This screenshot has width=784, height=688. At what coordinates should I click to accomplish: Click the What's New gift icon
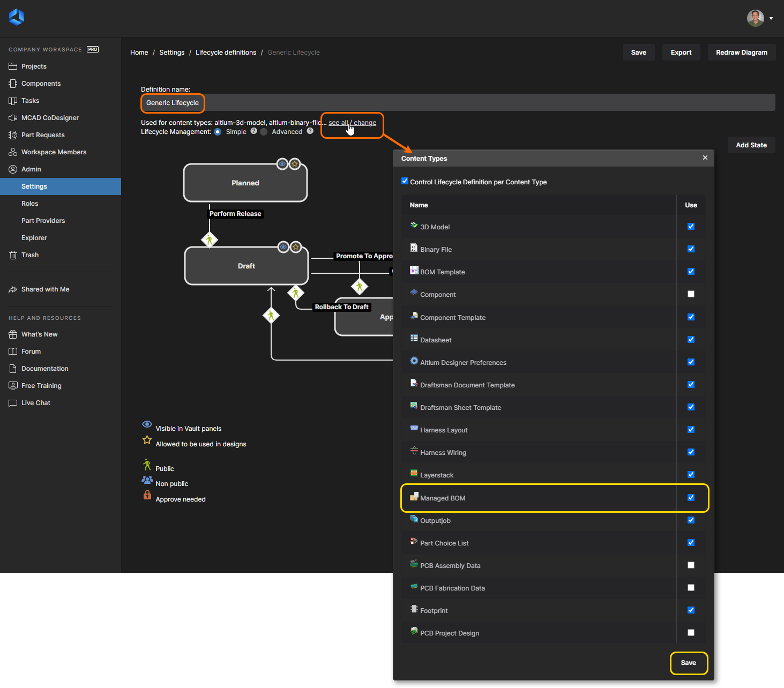click(13, 334)
